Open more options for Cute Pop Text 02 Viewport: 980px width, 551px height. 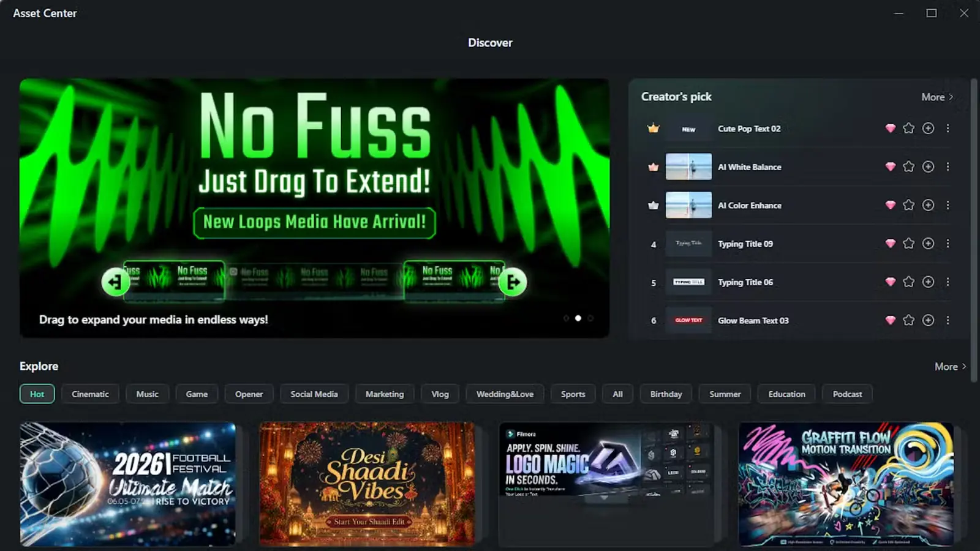[948, 128]
